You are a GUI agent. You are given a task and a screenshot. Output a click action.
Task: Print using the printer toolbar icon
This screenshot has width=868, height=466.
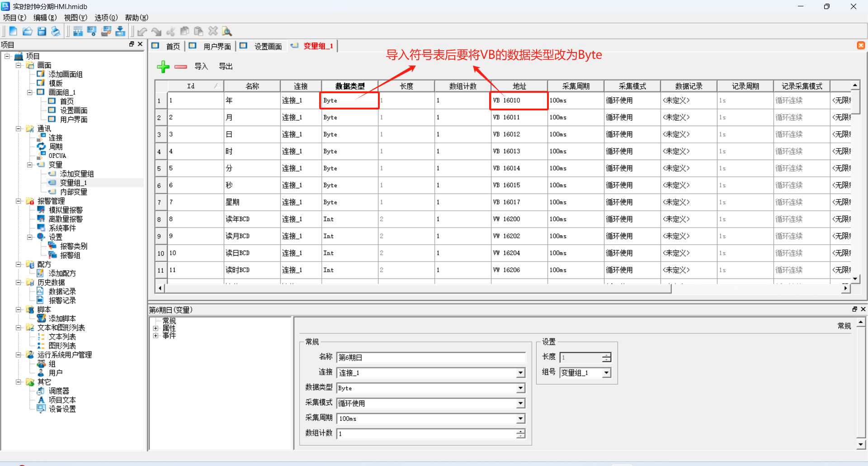tap(56, 31)
